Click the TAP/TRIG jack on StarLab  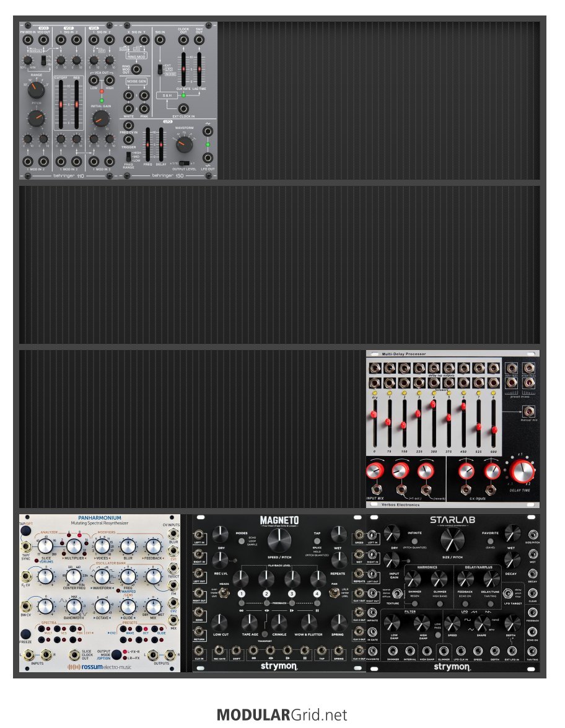[533, 651]
